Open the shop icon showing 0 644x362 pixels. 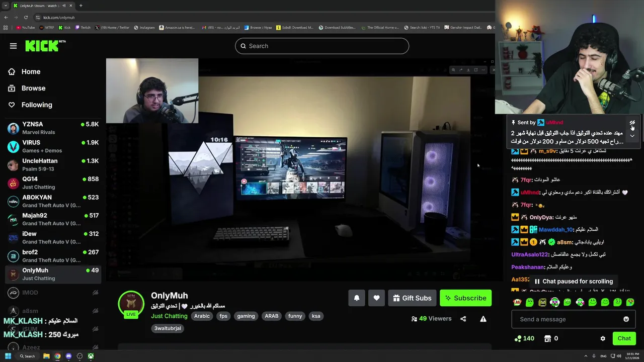tap(548, 338)
